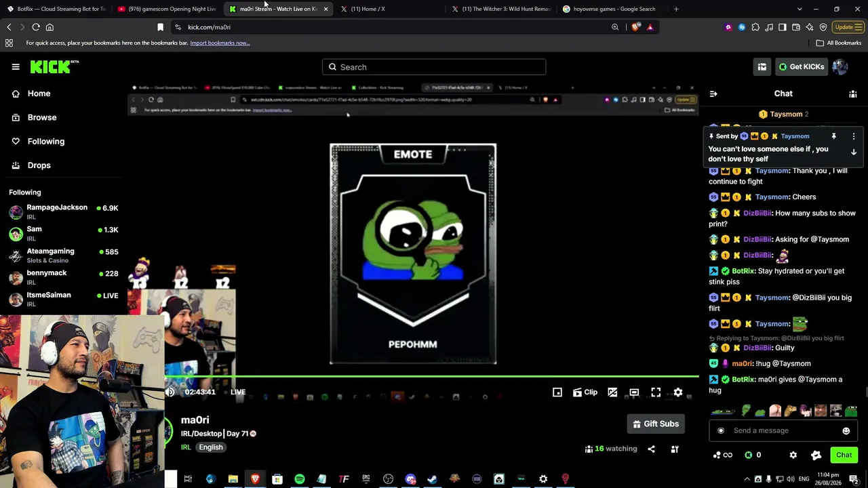Open the browser extensions puzzle icon
The height and width of the screenshot is (488, 868).
755,27
